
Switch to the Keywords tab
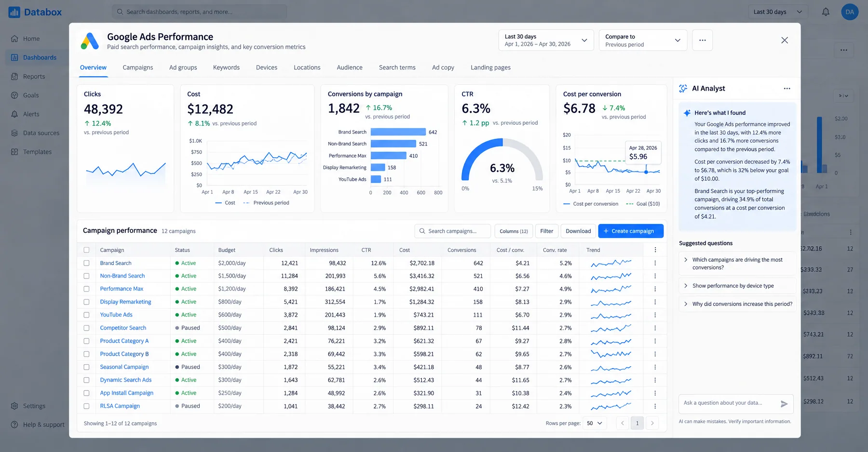(226, 67)
